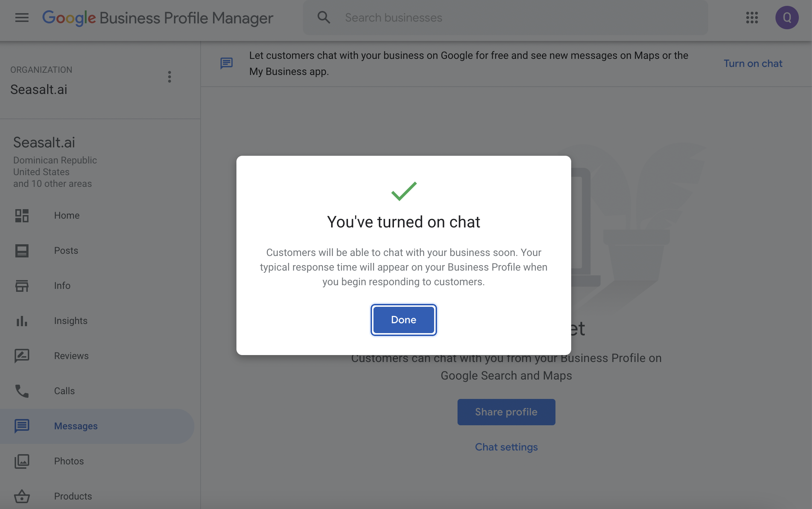Click the Reviews icon
This screenshot has height=509, width=812.
coord(22,356)
